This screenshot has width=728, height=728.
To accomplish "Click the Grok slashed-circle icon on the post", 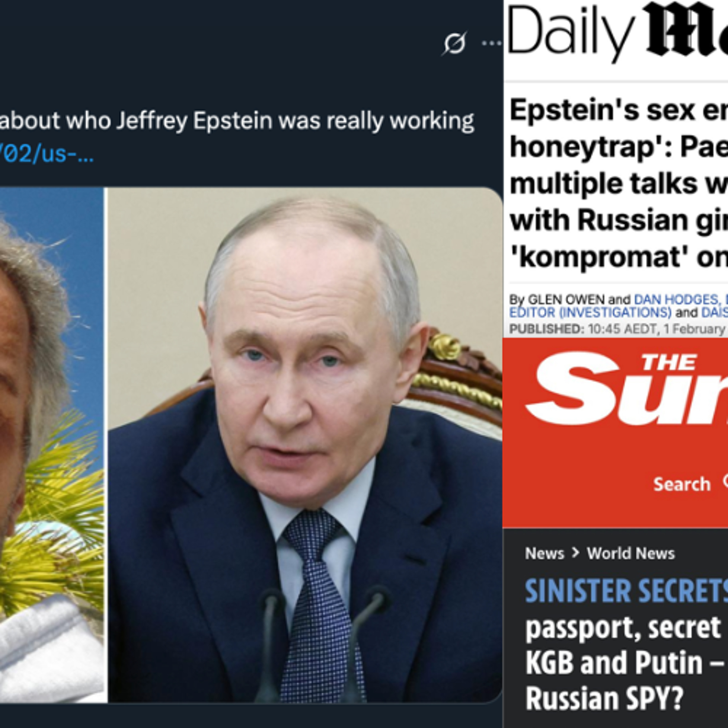I will (x=455, y=43).
